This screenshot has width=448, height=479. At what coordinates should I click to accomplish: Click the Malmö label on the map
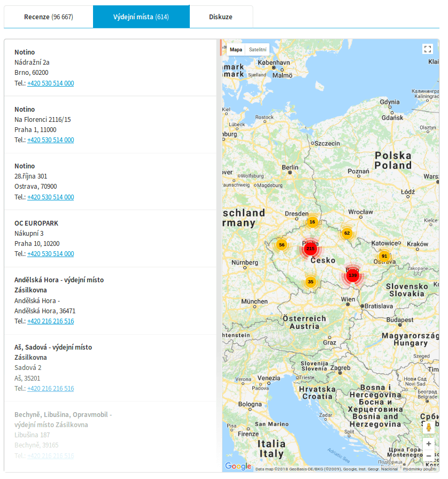[282, 75]
